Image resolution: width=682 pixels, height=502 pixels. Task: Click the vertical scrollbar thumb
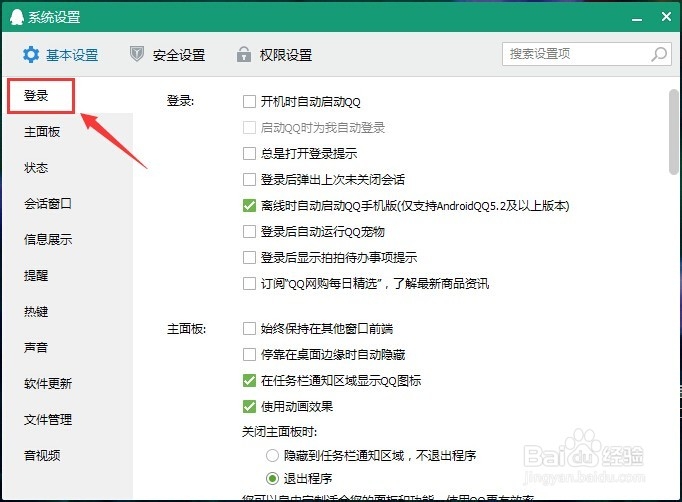674,132
